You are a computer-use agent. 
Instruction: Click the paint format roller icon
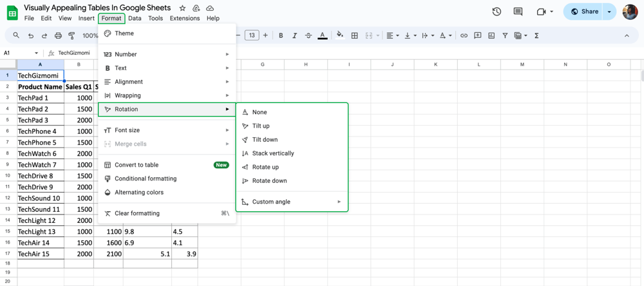(x=71, y=35)
